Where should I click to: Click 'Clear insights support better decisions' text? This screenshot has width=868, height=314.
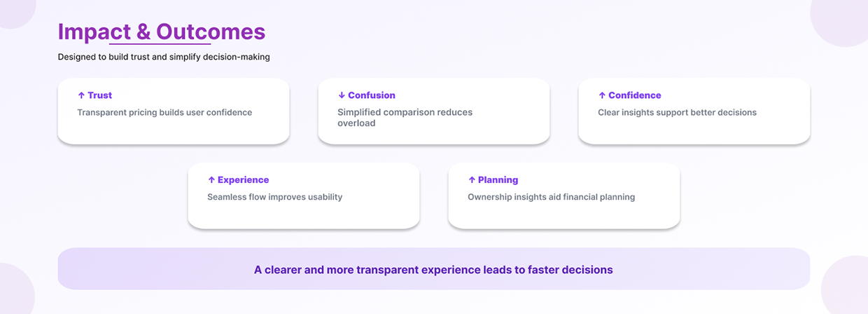(678, 112)
